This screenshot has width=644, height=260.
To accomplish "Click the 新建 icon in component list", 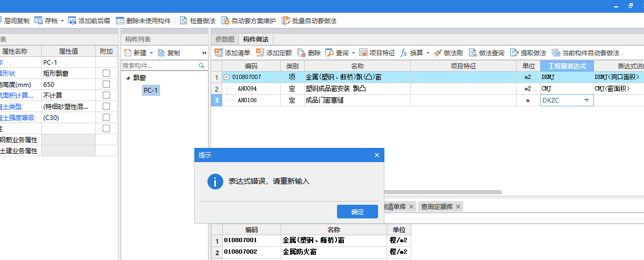I will point(127,53).
